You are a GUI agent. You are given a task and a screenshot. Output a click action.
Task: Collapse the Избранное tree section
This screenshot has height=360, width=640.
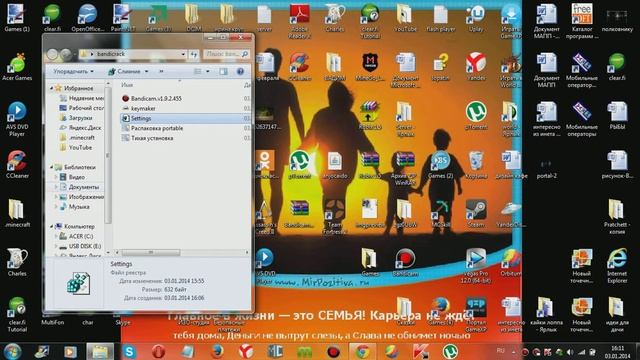[52, 88]
